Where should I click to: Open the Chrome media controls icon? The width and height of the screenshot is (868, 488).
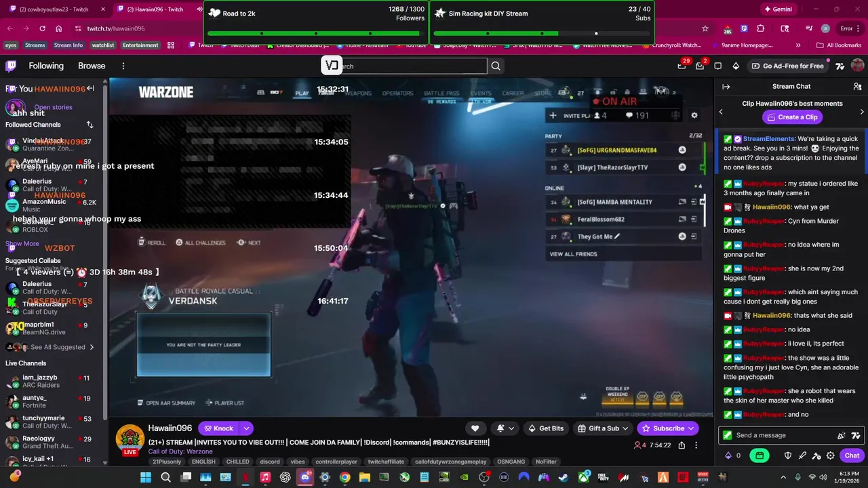tap(809, 28)
